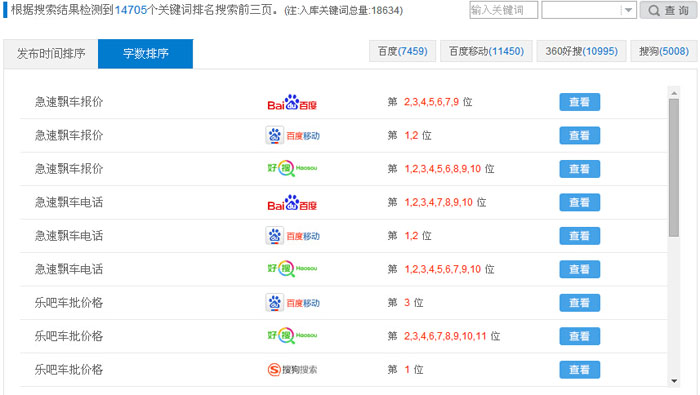The width and height of the screenshot is (700, 395).
Task: Click the scrollbar down arrow
Action: point(674,381)
